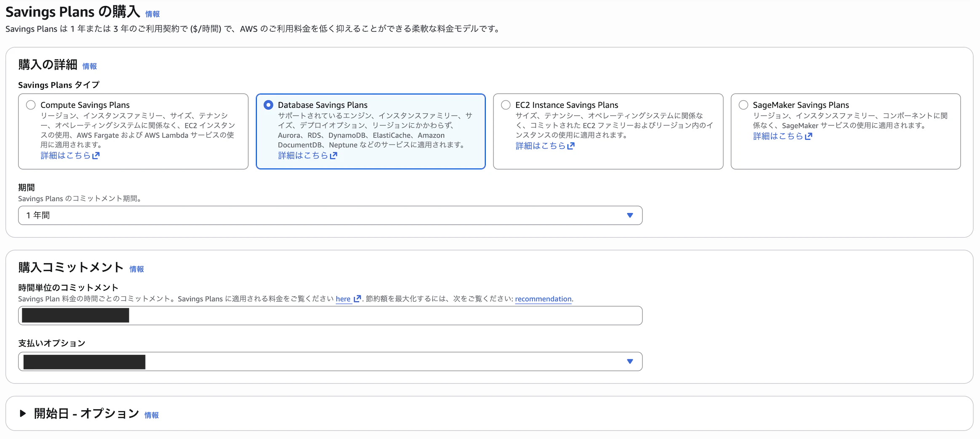
Task: Open 詳細はこちら link under Database Savings Plans
Action: pyautogui.click(x=307, y=155)
